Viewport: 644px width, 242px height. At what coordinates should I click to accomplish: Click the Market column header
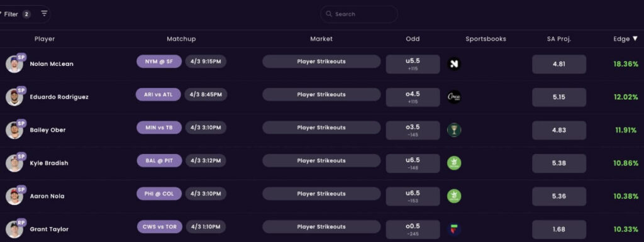click(x=321, y=39)
